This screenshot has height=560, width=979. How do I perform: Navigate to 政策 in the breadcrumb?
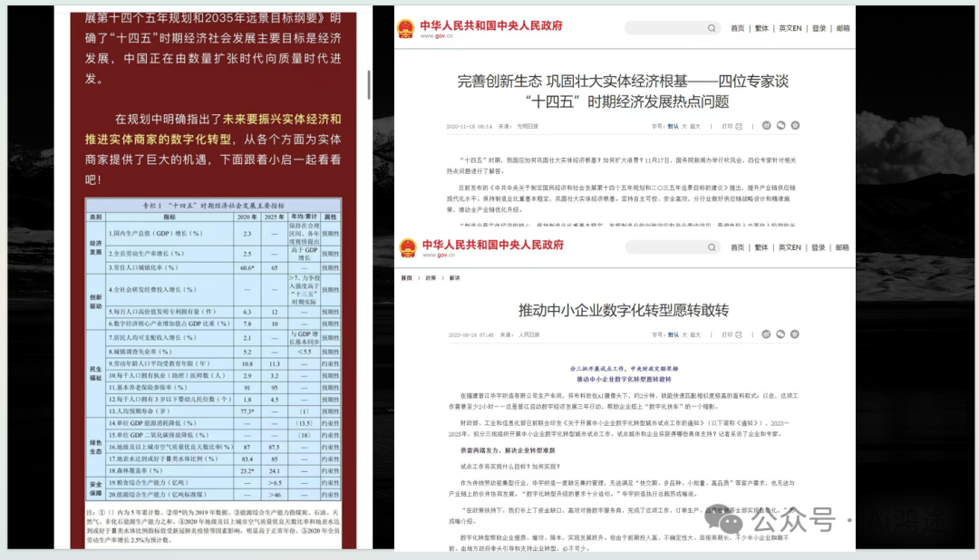[430, 276]
